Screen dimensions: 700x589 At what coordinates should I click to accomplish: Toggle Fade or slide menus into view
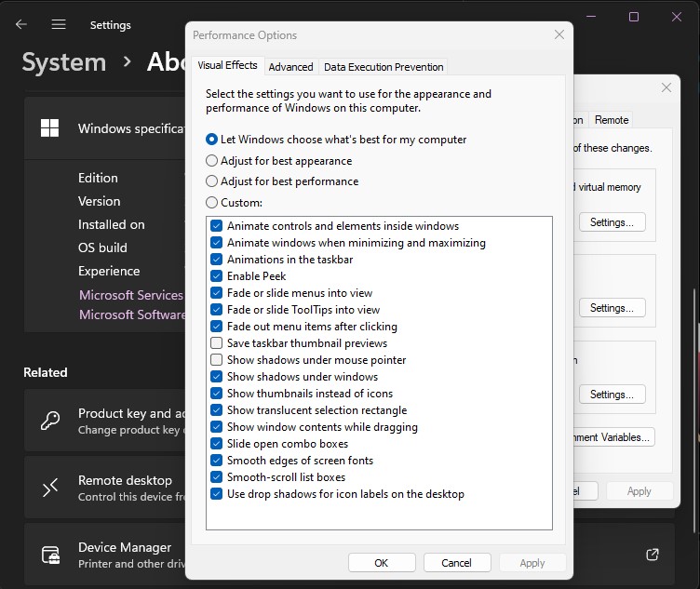217,293
